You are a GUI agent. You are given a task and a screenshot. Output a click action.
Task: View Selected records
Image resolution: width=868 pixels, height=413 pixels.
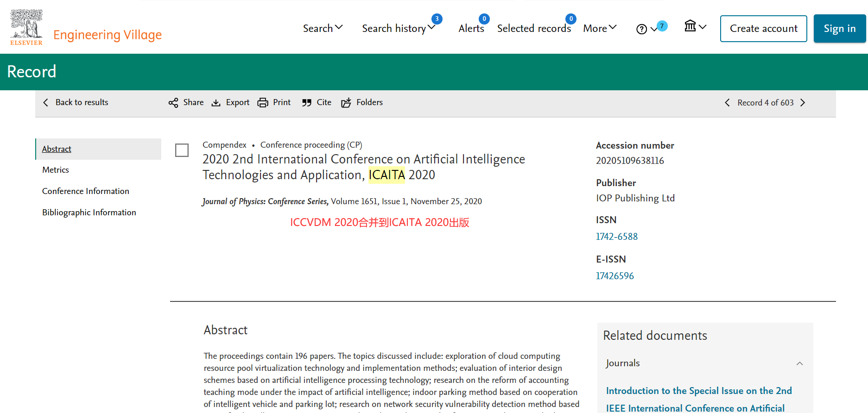(534, 28)
